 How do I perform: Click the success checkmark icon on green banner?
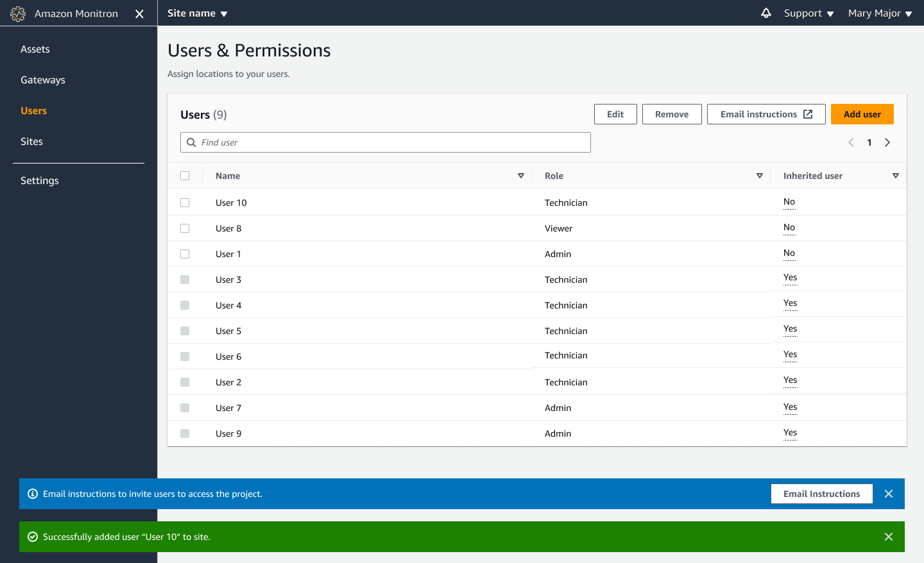33,537
